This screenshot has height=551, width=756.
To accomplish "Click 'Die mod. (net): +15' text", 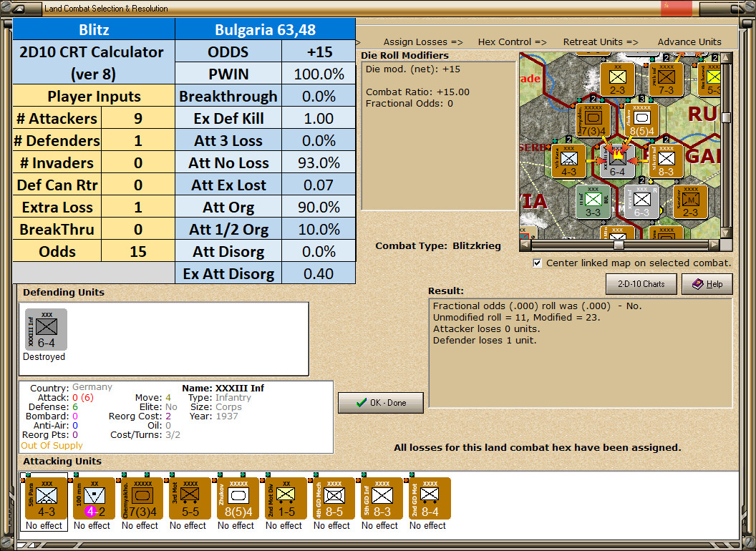I will [x=412, y=69].
